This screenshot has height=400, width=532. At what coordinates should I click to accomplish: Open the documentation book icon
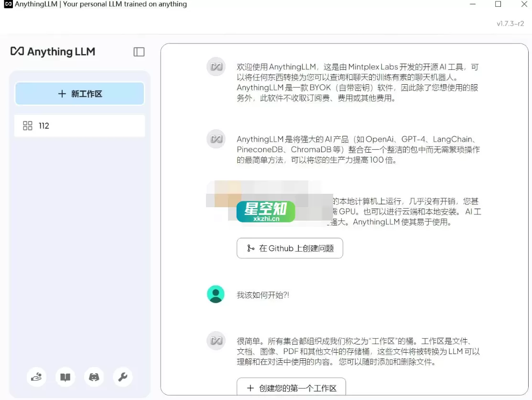[x=65, y=377]
